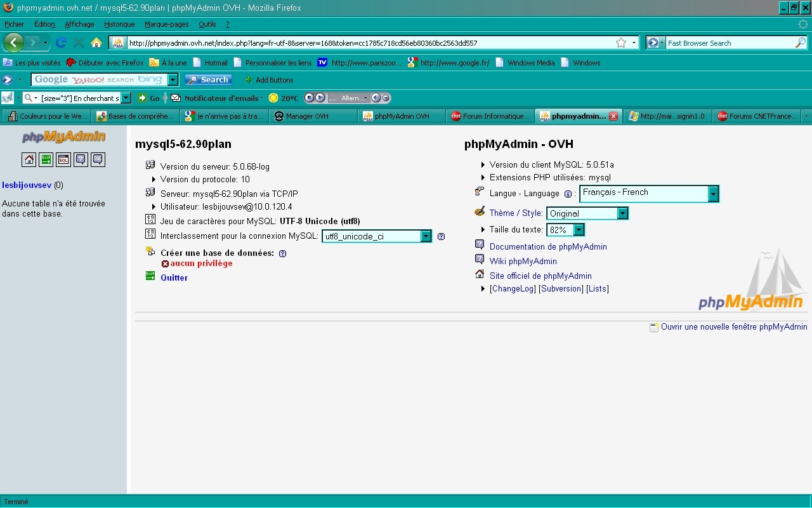This screenshot has width=812, height=508.
Task: Open phpMyAdmin documentation question-mark icon
Action: pyautogui.click(x=81, y=159)
